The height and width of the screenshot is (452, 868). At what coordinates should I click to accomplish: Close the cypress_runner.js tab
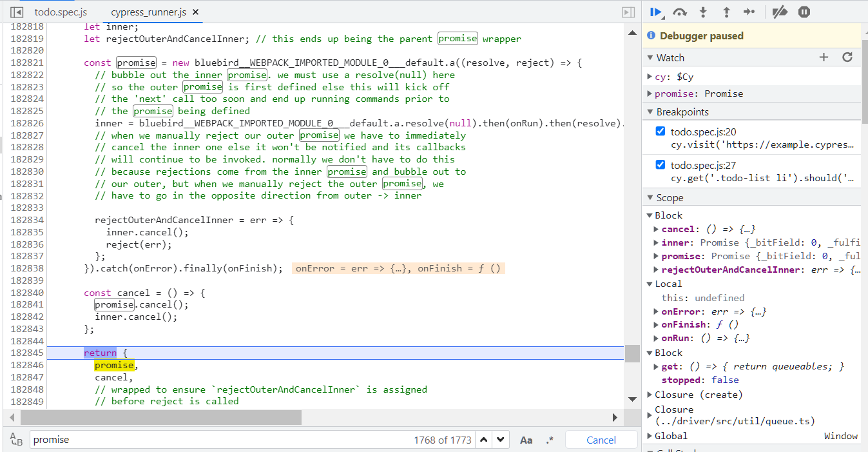tap(196, 12)
